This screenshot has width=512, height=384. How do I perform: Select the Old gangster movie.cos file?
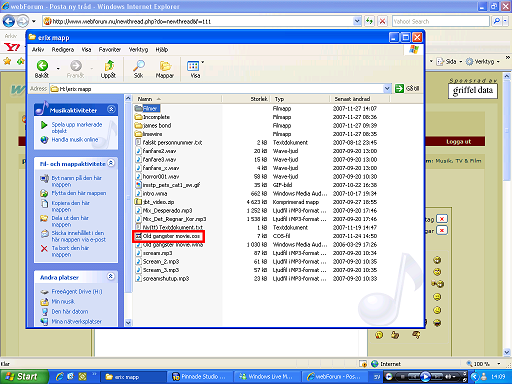(x=168, y=236)
